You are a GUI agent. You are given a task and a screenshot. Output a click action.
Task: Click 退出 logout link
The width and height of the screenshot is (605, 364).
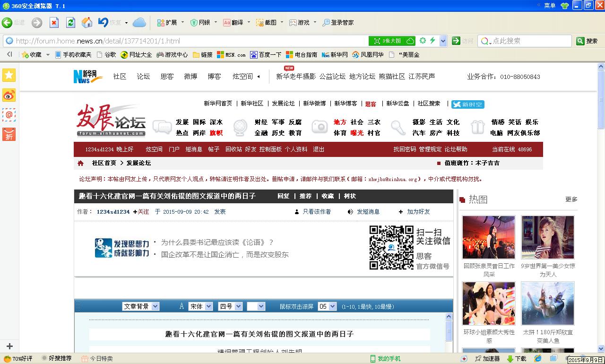click(319, 149)
